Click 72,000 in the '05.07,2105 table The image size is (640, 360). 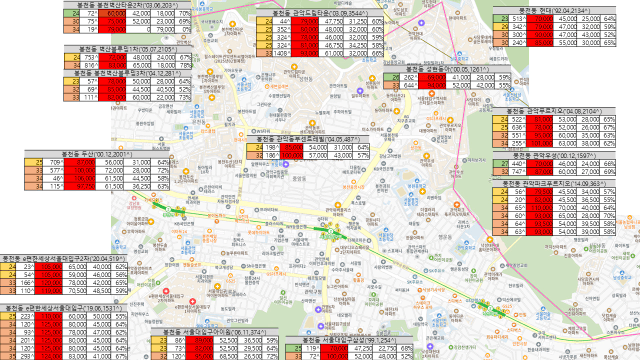coord(112,57)
